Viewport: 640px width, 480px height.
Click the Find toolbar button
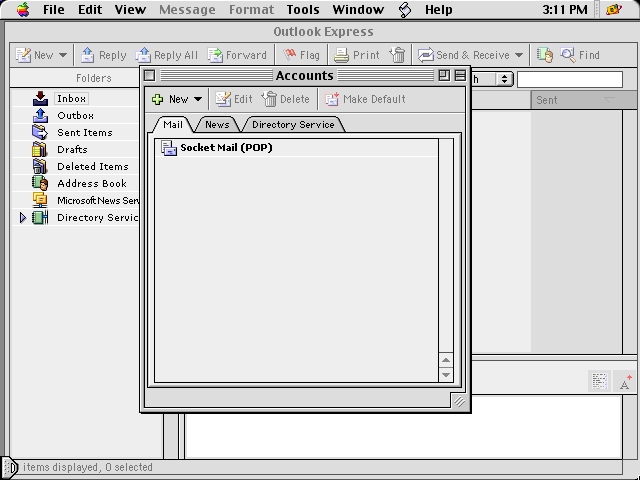tap(580, 55)
